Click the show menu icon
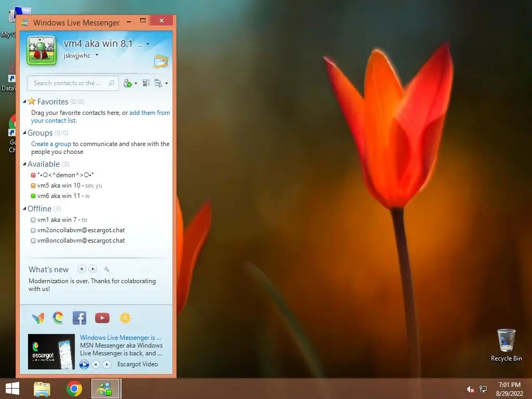 [158, 83]
